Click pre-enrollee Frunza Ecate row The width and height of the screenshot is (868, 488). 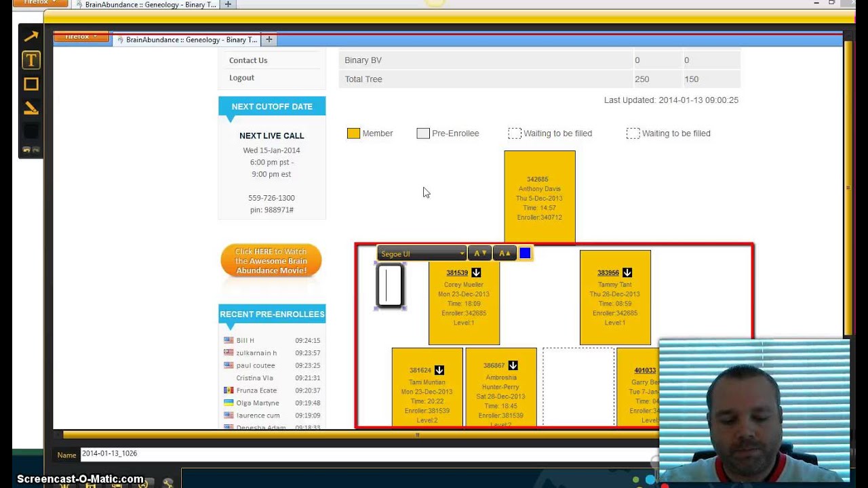272,390
